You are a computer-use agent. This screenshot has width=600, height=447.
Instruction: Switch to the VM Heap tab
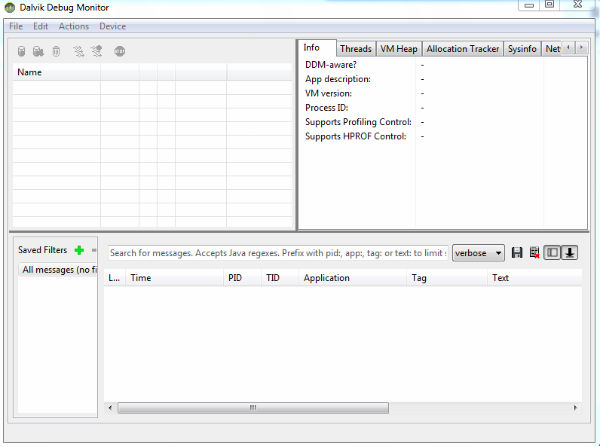[x=399, y=49]
